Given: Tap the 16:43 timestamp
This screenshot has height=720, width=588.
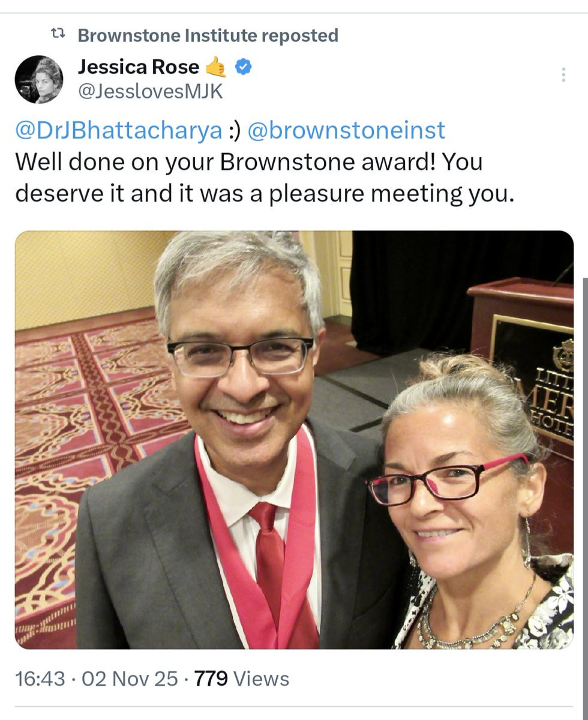Looking at the screenshot, I should point(40,679).
